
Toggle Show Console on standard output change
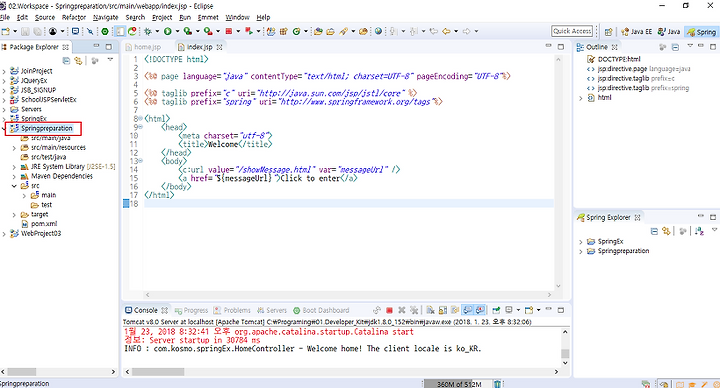click(467, 310)
